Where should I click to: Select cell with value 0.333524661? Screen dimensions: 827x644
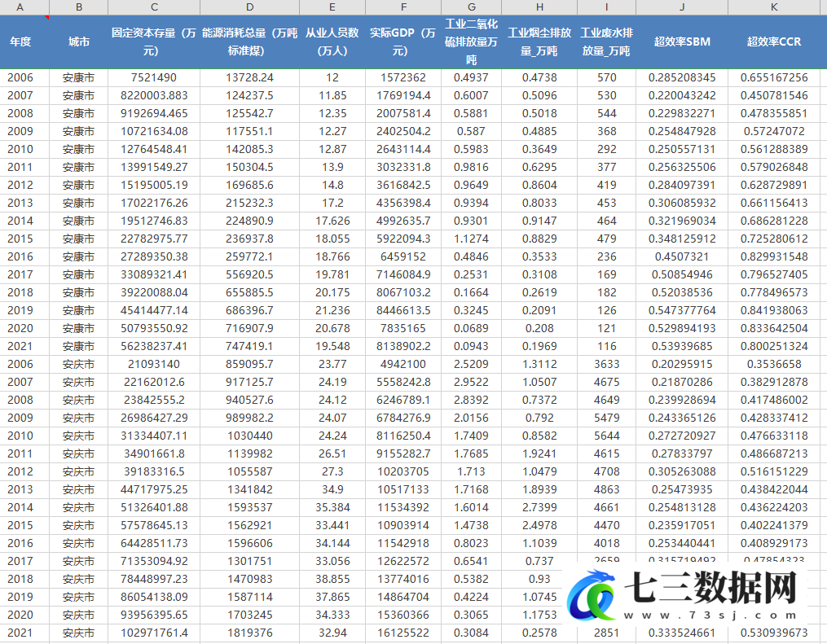coord(682,633)
